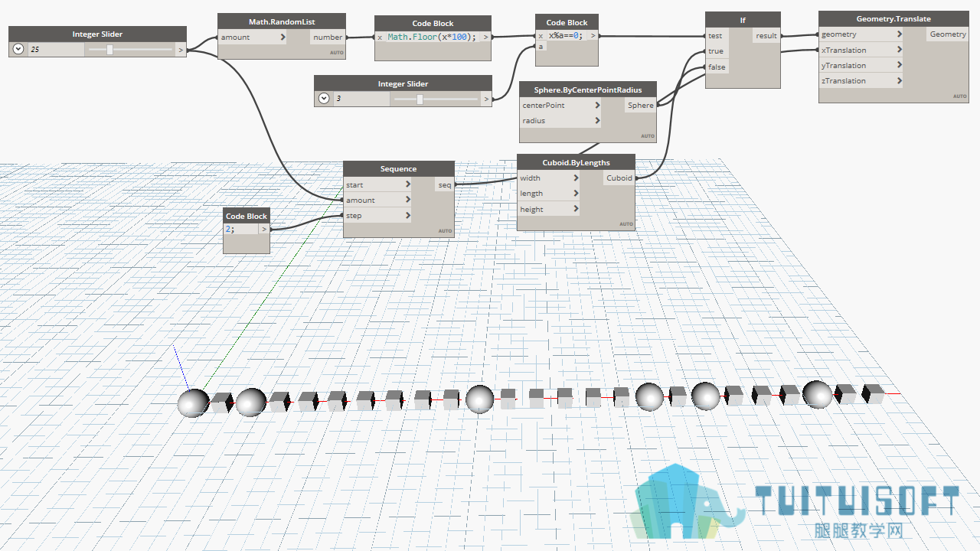Click the Geometry.Translate zTranslation port arrow
Screen dimensions: 980x551
pyautogui.click(x=899, y=80)
